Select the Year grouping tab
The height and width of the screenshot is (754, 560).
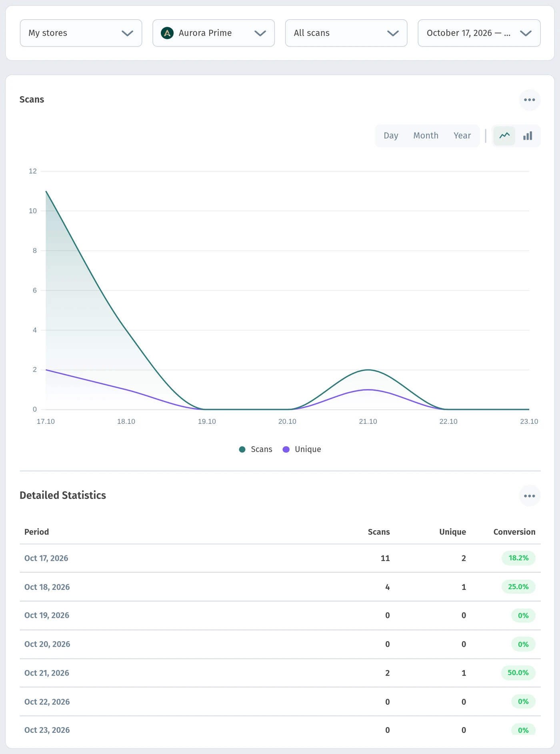[x=462, y=136]
